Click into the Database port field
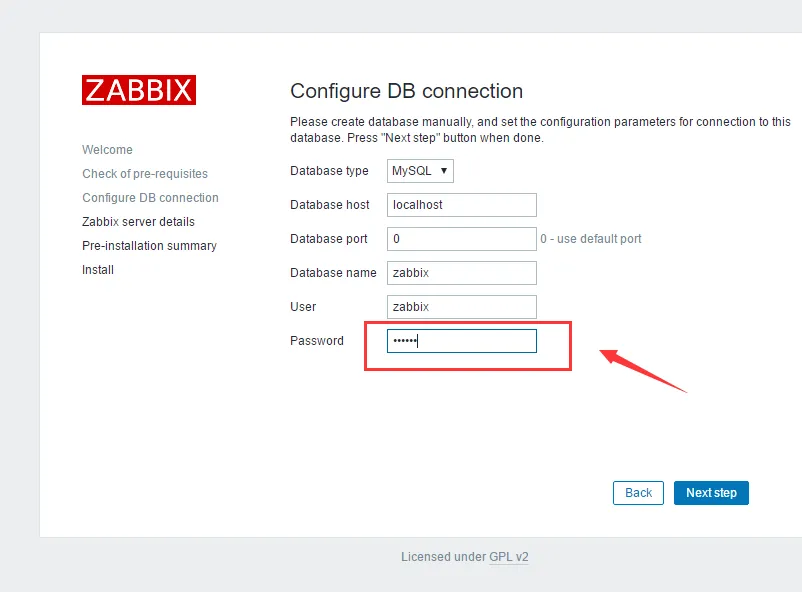Viewport: 802px width, 592px height. (x=461, y=239)
